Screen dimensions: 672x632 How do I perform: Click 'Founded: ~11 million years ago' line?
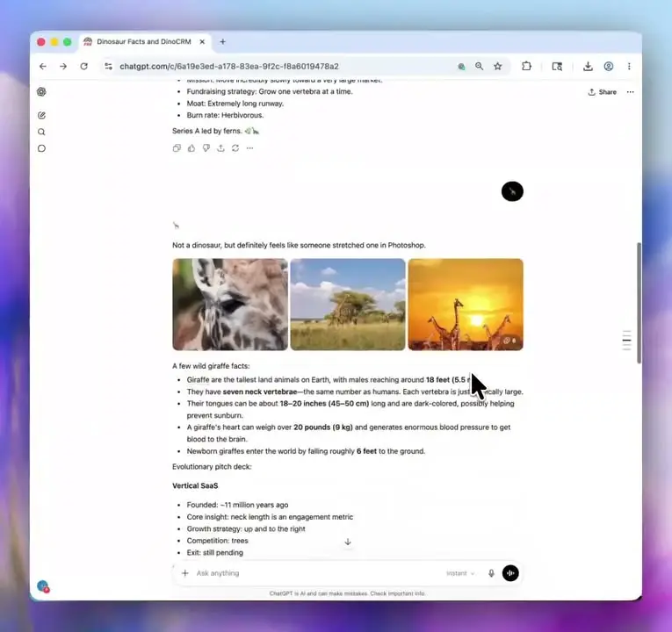pos(237,506)
